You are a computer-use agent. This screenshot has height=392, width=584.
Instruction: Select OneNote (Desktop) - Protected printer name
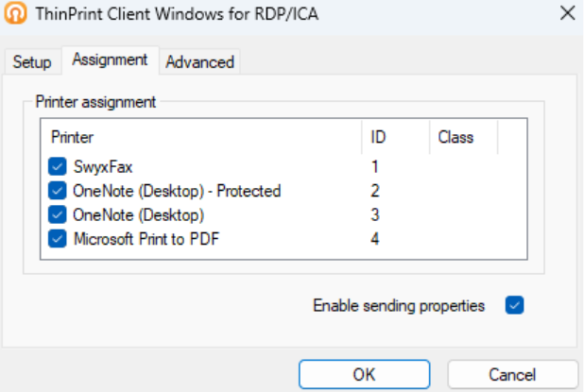point(177,191)
